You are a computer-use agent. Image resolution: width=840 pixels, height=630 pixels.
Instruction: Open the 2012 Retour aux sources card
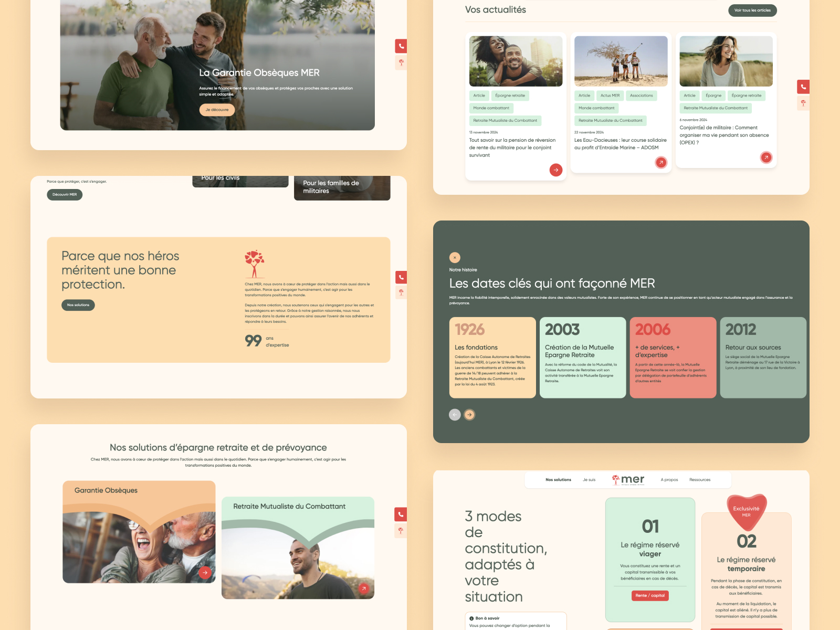pyautogui.click(x=763, y=358)
